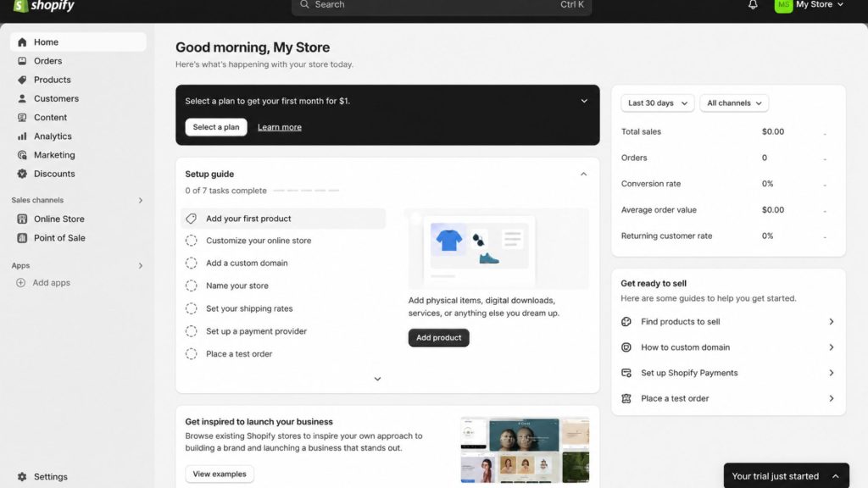This screenshot has width=868, height=488.
Task: Click the search magnifier icon
Action: coord(304,4)
